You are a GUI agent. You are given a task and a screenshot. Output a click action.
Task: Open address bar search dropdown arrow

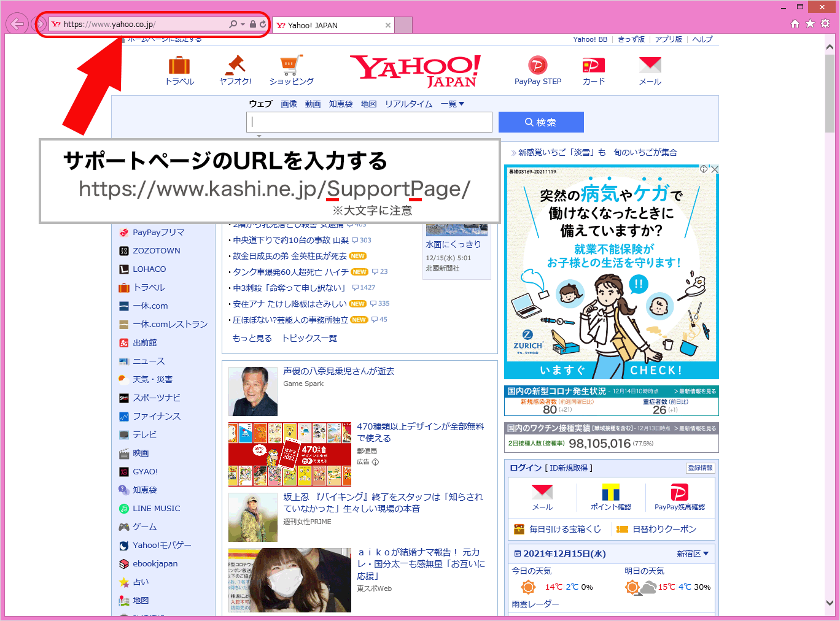243,25
